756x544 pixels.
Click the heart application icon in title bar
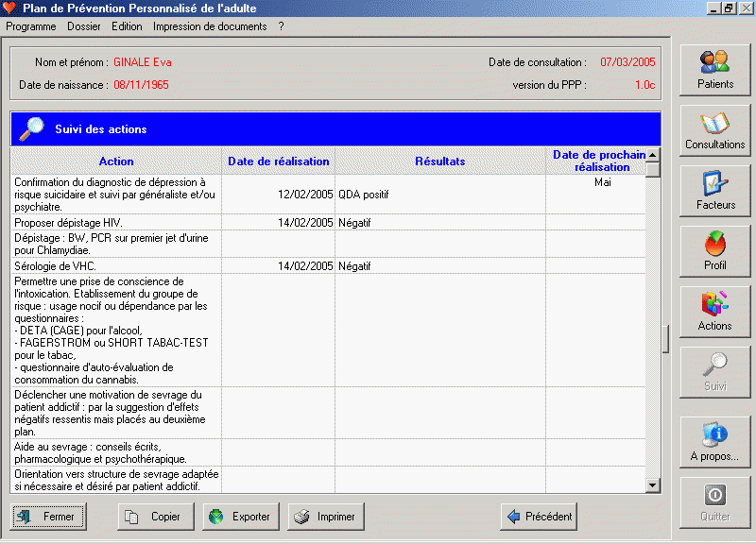point(9,8)
